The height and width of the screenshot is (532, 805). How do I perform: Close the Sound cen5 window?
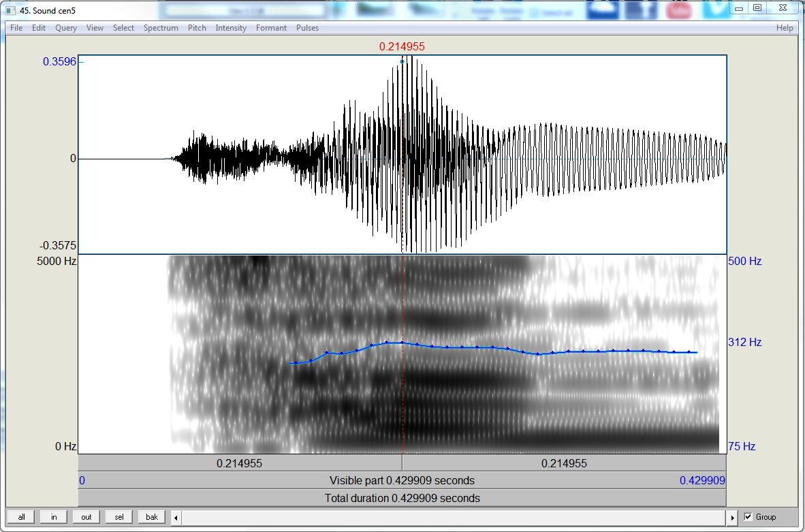tap(783, 7)
